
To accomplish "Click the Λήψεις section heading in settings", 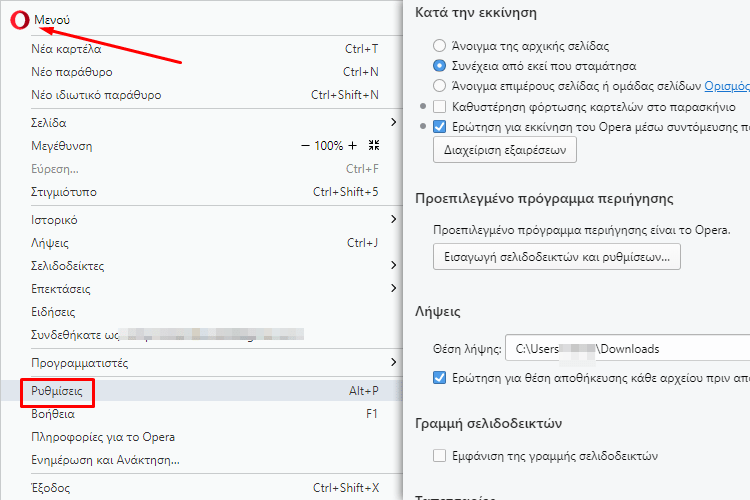I will [x=438, y=311].
